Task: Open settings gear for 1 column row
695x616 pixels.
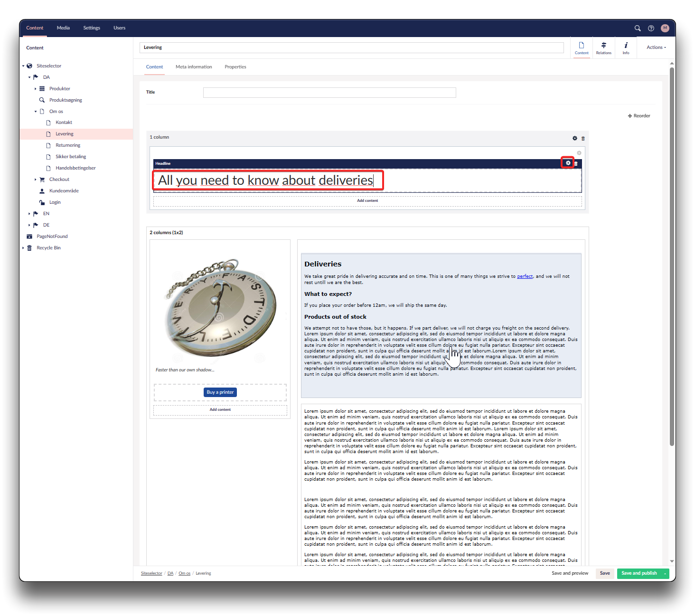Action: coord(575,138)
